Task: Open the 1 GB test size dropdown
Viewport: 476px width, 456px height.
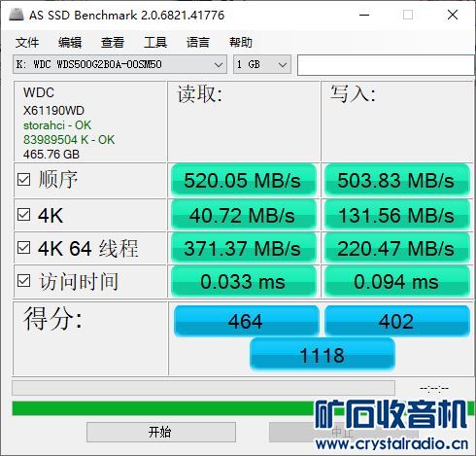Action: tap(262, 64)
